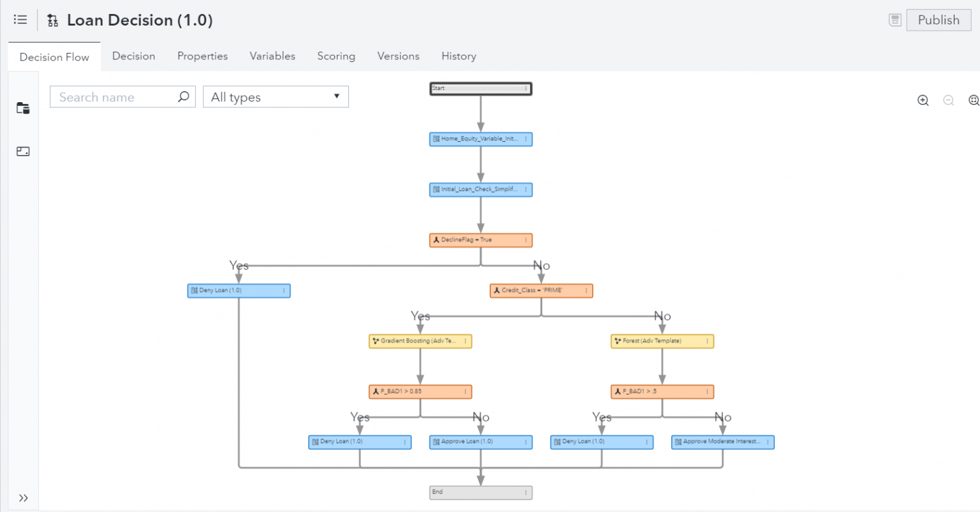Open options menu of DeclineFlag = True node
The height and width of the screenshot is (512, 980).
(x=526, y=240)
